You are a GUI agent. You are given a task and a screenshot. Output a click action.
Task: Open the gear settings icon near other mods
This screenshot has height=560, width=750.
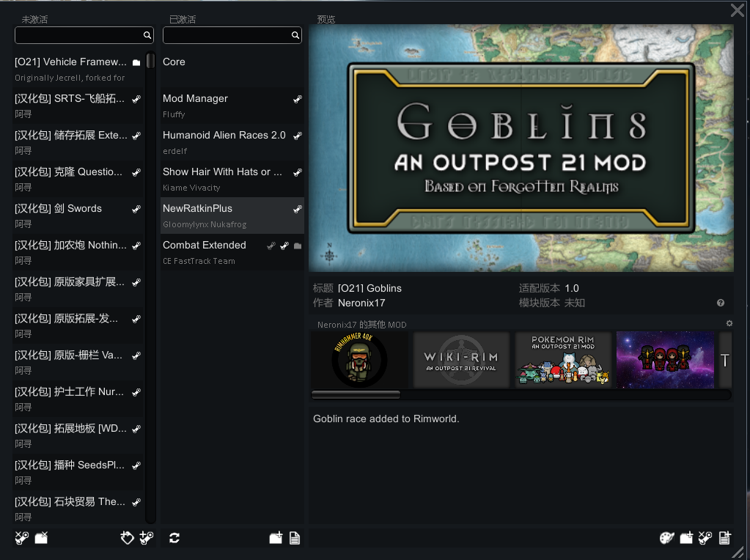point(729,323)
